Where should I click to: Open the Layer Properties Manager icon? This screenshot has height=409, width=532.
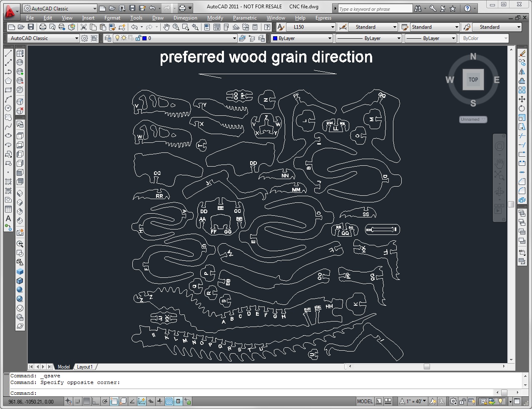[108, 38]
